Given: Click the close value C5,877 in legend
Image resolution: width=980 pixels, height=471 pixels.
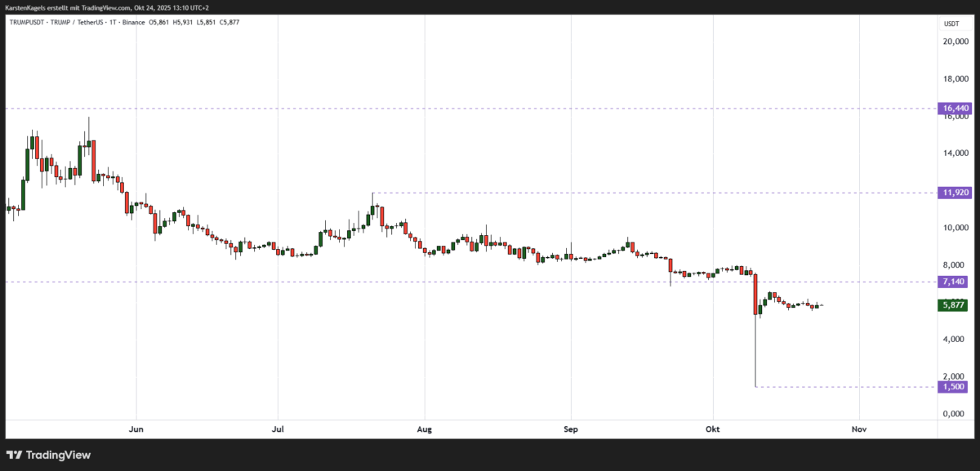Looking at the screenshot, I should click(229, 23).
